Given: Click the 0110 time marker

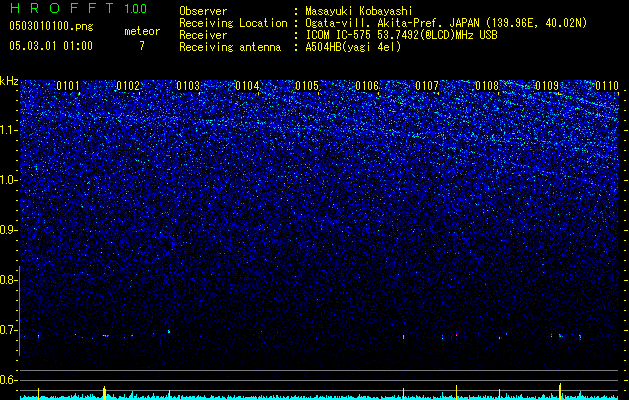Looking at the screenshot, I should [607, 86].
